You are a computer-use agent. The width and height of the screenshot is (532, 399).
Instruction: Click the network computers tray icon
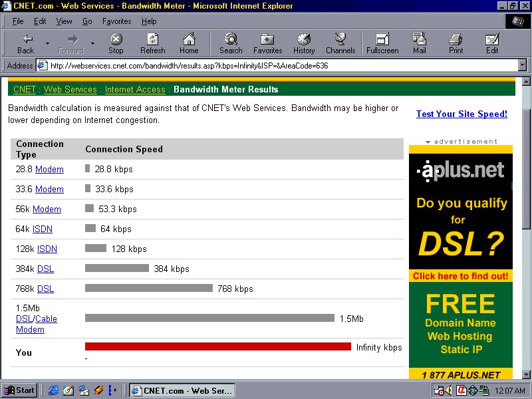pos(484,390)
